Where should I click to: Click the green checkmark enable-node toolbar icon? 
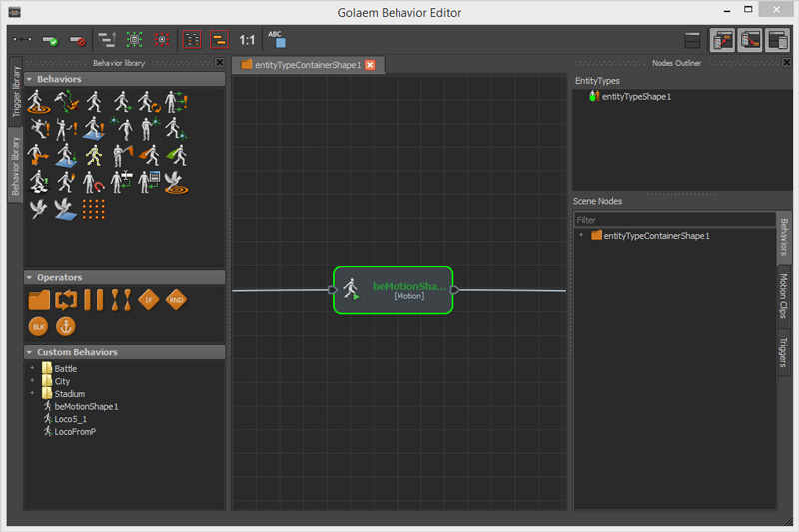[x=50, y=40]
